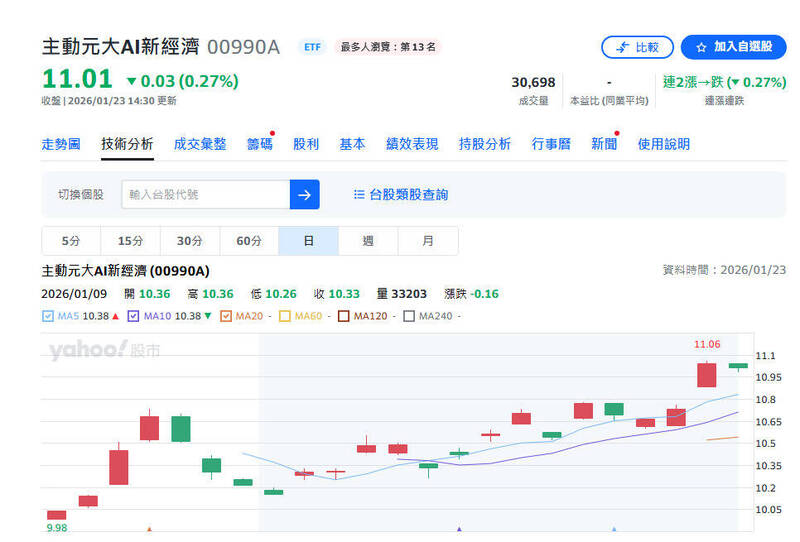
Task: Switch to the 走勢圖 tab
Action: 61,144
